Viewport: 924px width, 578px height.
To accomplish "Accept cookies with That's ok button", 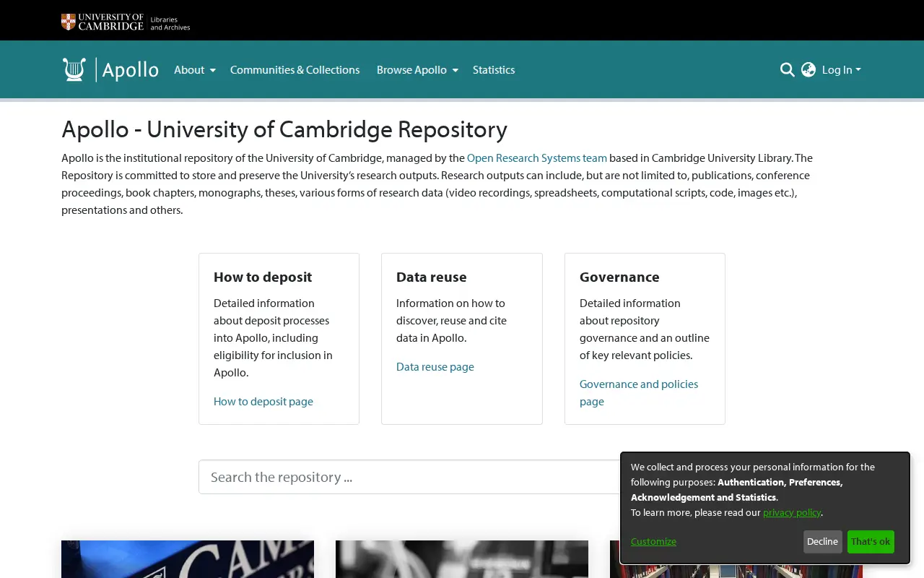I will coord(871,542).
